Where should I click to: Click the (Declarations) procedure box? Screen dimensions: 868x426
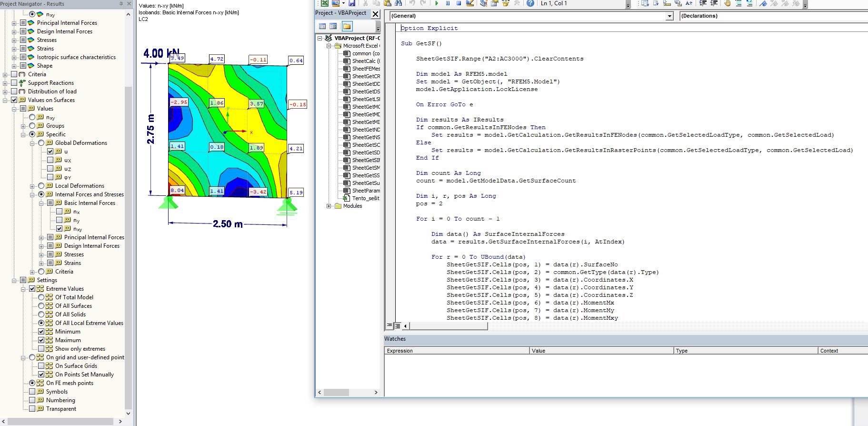(774, 16)
